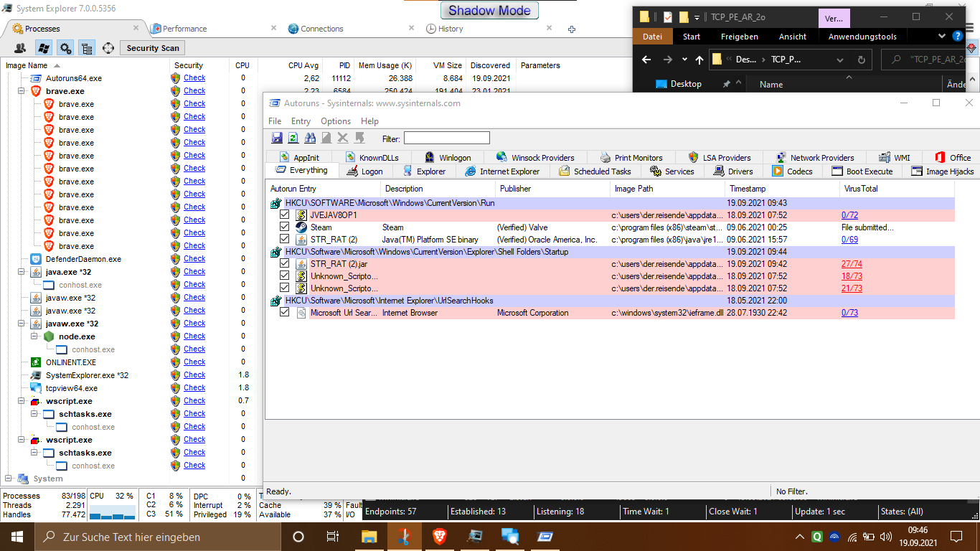Open the Autoruns File menu
The image size is (980, 551).
point(275,121)
